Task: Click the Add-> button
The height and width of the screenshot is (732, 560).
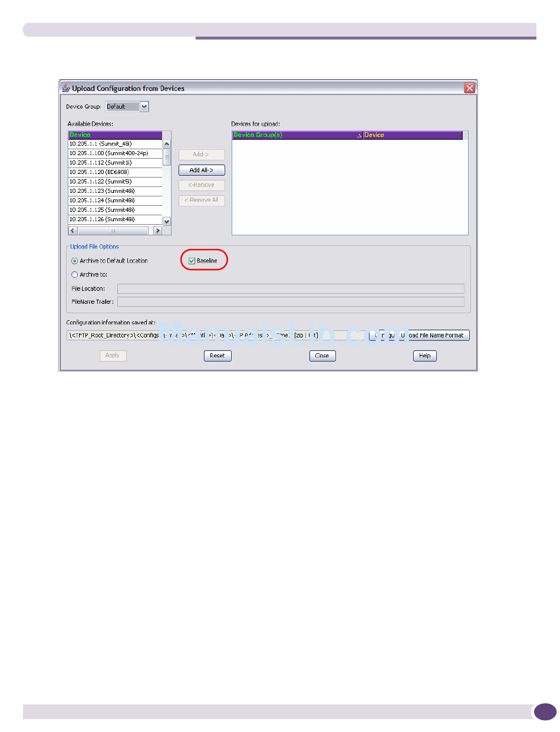Action: [x=202, y=155]
